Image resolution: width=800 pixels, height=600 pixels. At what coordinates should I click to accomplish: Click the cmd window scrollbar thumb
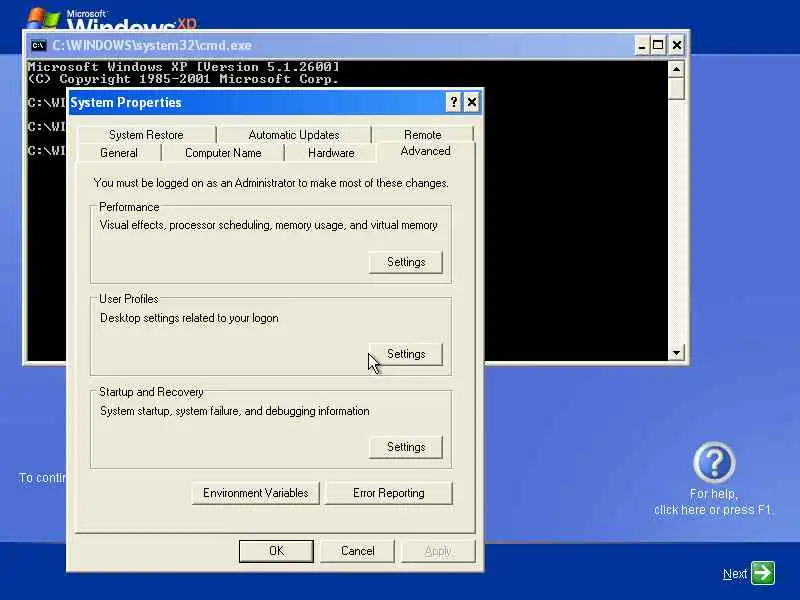click(x=677, y=89)
